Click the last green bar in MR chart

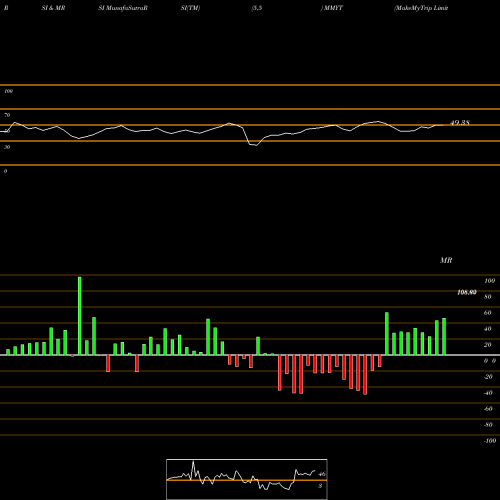pyautogui.click(x=444, y=337)
